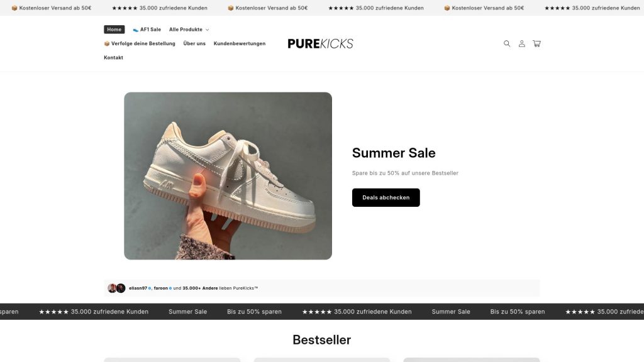Open the Über uns page
Viewport: 644px width, 362px height.
pos(194,43)
